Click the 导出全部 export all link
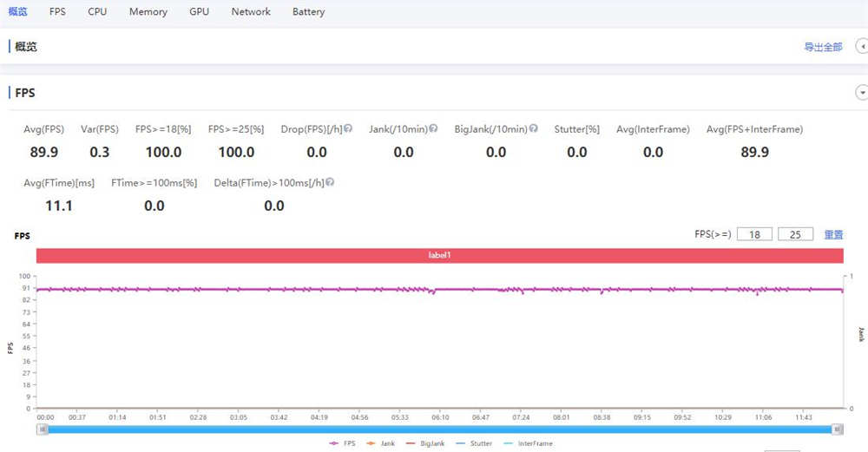Viewport: 868px width, 452px height. (x=823, y=47)
